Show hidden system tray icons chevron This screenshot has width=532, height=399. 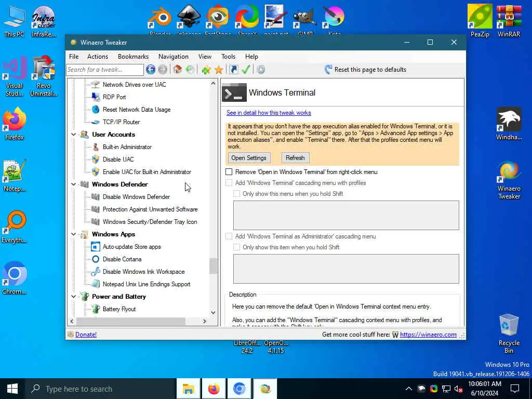click(409, 389)
